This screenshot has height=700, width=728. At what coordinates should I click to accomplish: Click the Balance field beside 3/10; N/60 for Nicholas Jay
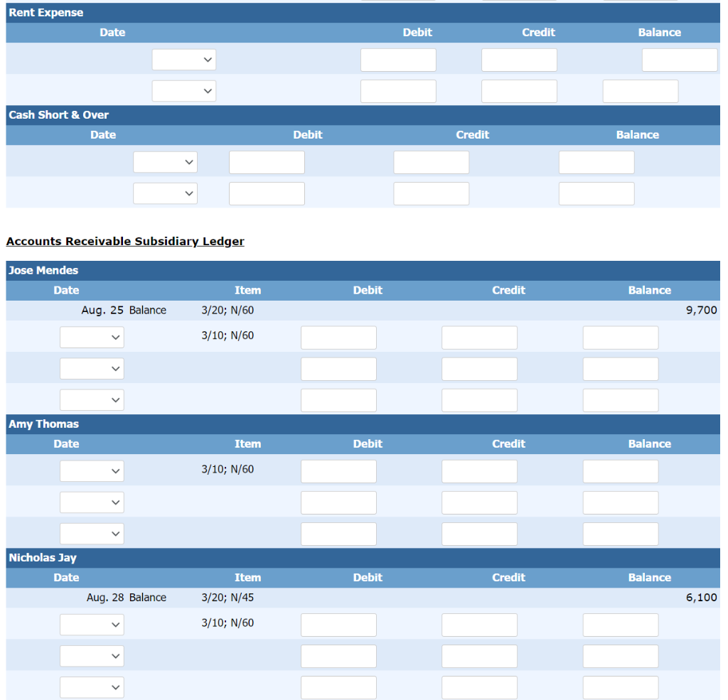point(620,625)
